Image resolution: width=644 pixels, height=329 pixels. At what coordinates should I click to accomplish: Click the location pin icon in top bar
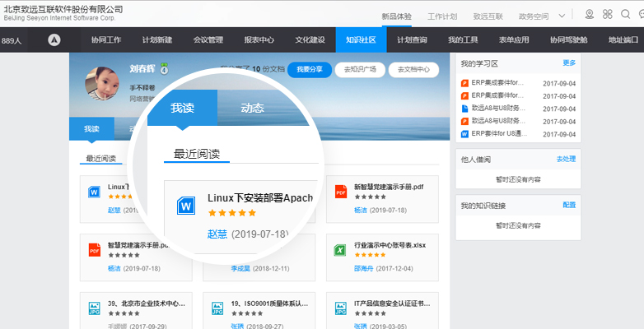588,15
